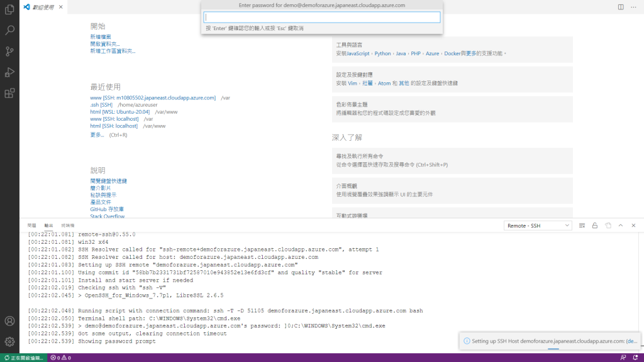
Task: Open 尋找及執行所有命令 command palette card
Action: [452, 160]
